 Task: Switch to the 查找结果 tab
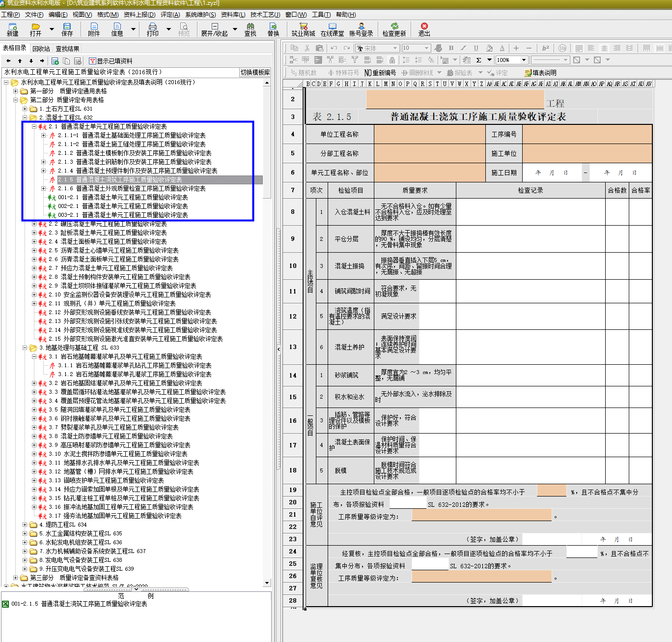click(67, 49)
